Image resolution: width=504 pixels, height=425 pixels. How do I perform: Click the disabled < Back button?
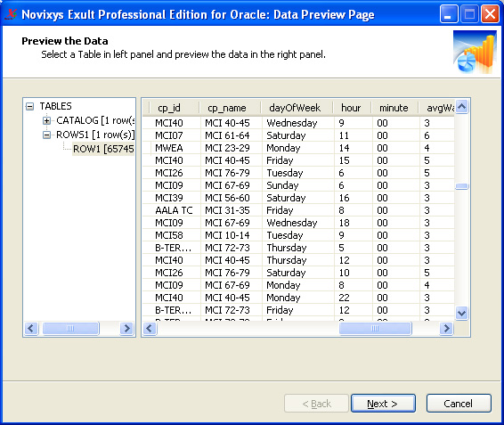click(x=316, y=403)
